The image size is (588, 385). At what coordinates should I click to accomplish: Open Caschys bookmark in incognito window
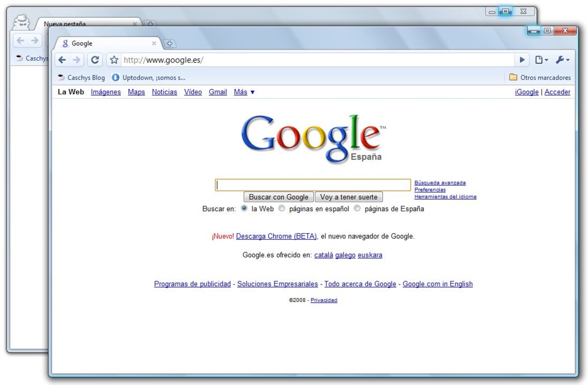point(32,58)
